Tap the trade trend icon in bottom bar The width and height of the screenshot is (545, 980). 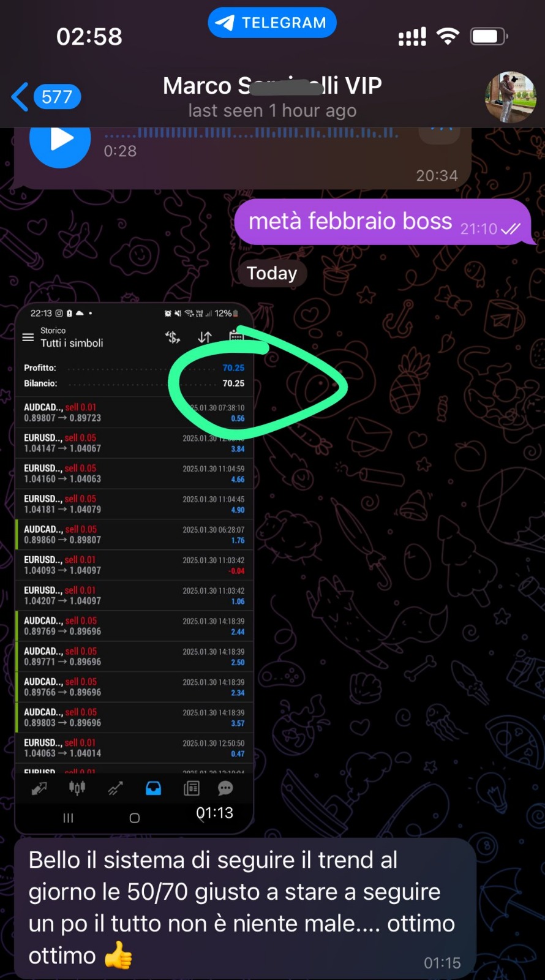pyautogui.click(x=115, y=788)
